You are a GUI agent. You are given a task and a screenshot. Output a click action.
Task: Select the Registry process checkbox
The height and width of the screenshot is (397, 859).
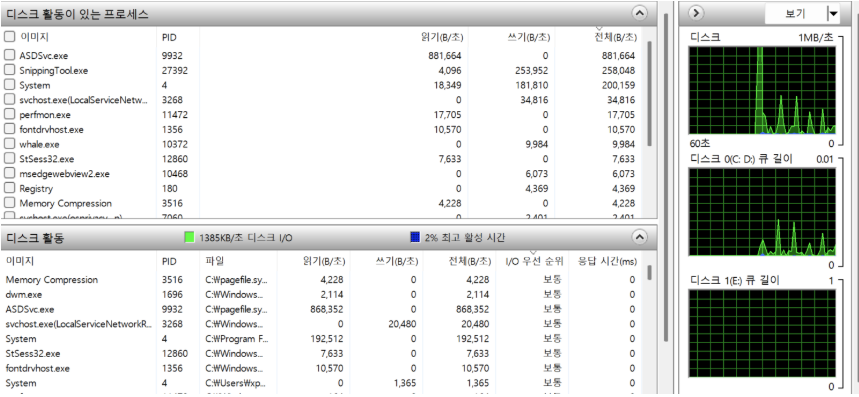click(x=9, y=188)
